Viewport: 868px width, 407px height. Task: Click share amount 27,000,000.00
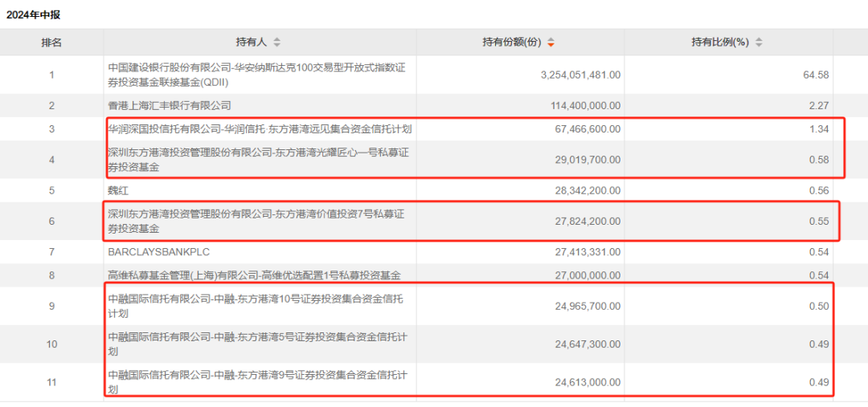pyautogui.click(x=589, y=275)
